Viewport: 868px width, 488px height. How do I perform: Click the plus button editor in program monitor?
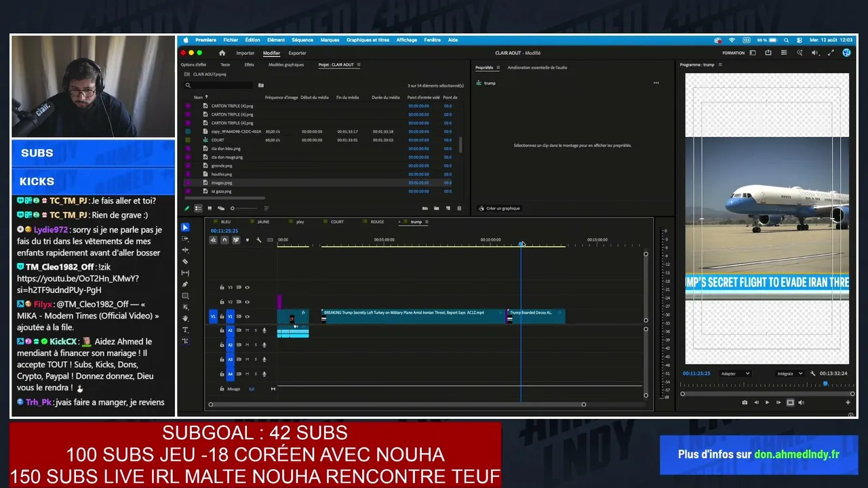(x=848, y=403)
